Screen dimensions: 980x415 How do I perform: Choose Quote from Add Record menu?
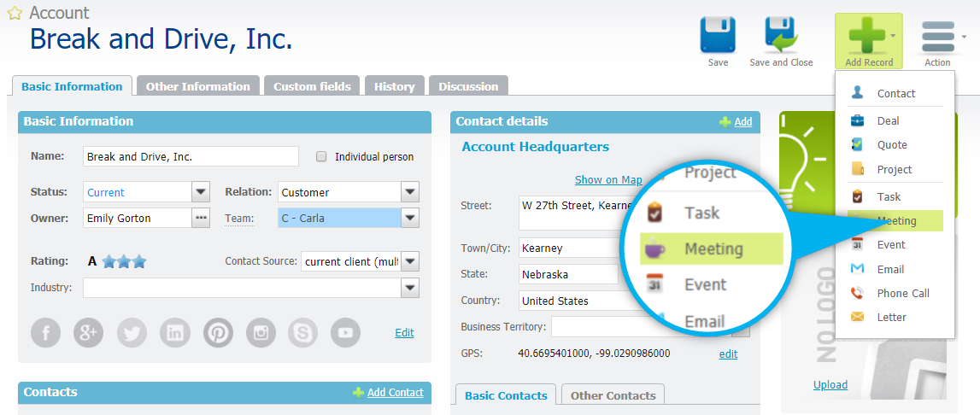tap(895, 144)
